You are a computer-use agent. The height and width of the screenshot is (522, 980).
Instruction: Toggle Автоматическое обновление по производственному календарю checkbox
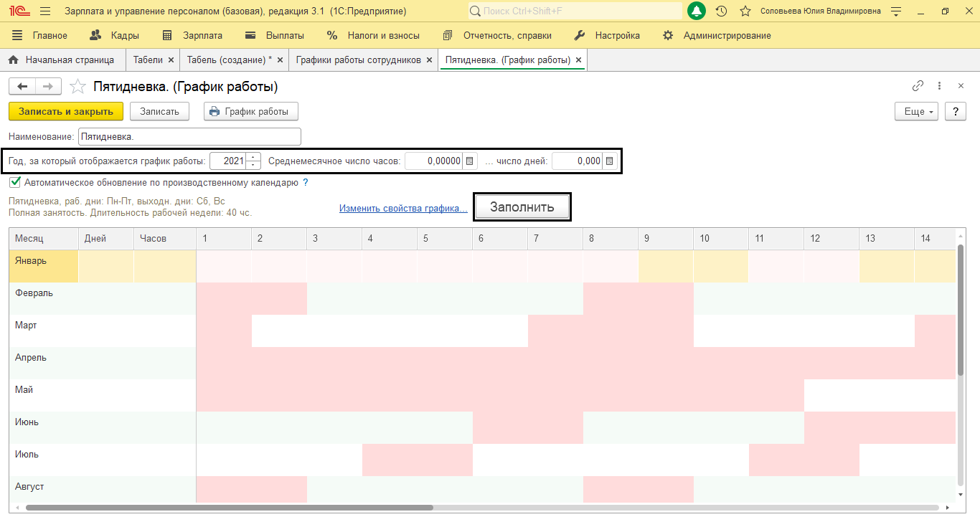15,182
